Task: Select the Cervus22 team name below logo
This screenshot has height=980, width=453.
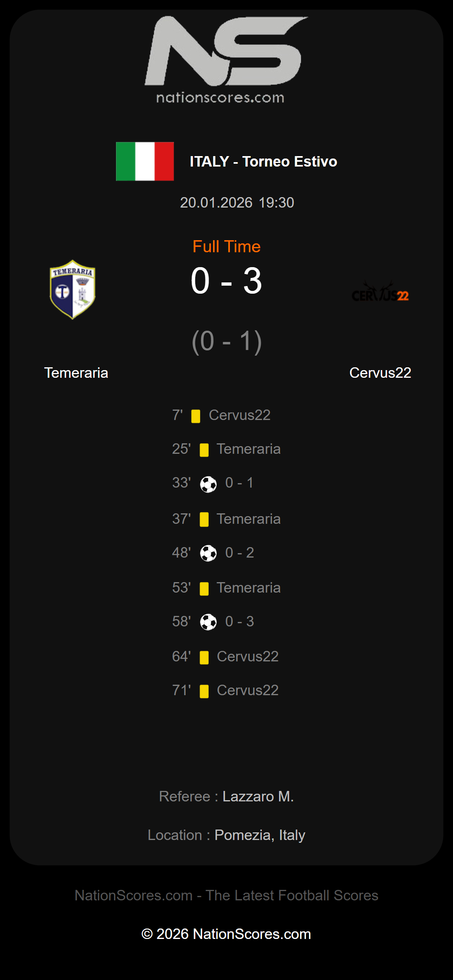Action: (x=380, y=373)
